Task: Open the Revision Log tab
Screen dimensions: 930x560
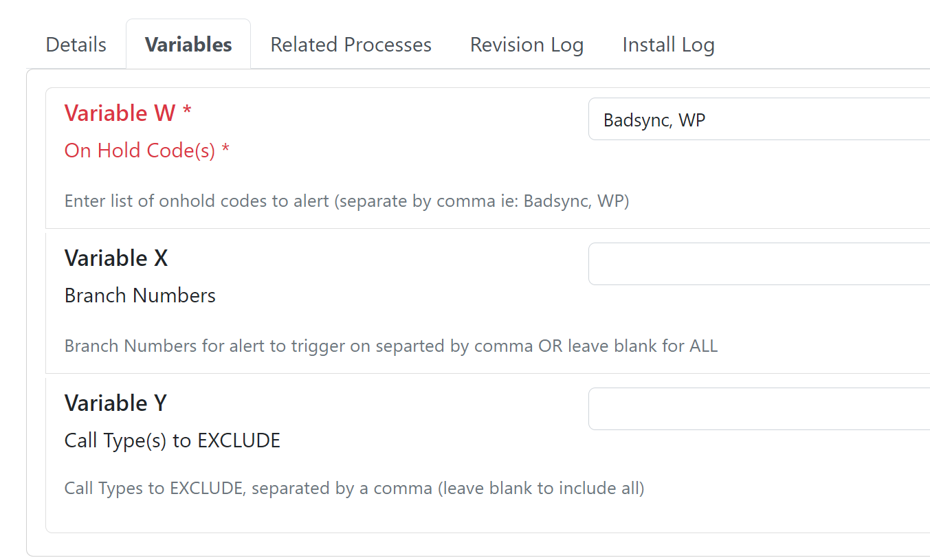Action: coord(527,45)
